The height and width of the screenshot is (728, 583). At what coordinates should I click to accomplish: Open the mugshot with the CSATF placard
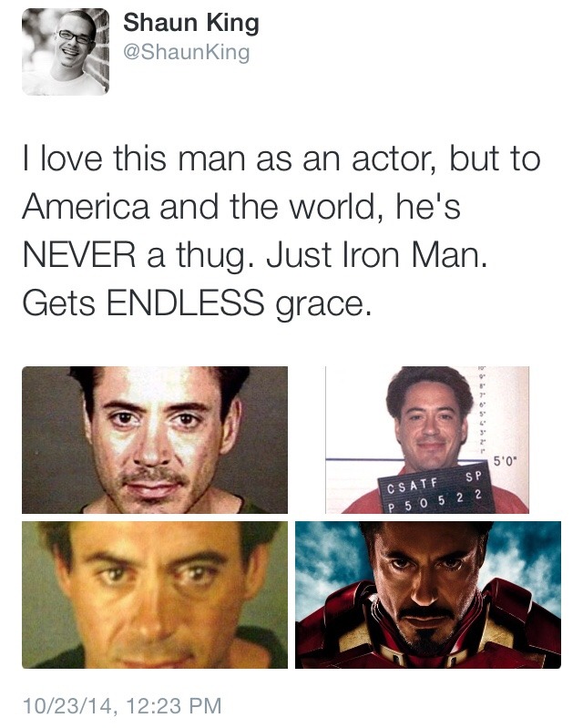pos(427,440)
